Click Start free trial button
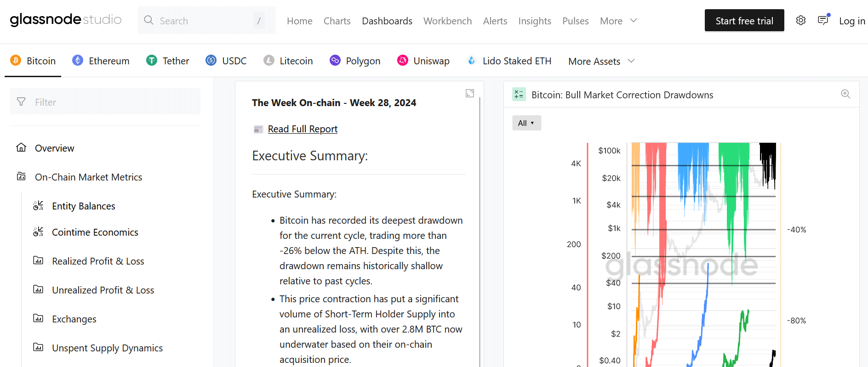 coord(744,20)
